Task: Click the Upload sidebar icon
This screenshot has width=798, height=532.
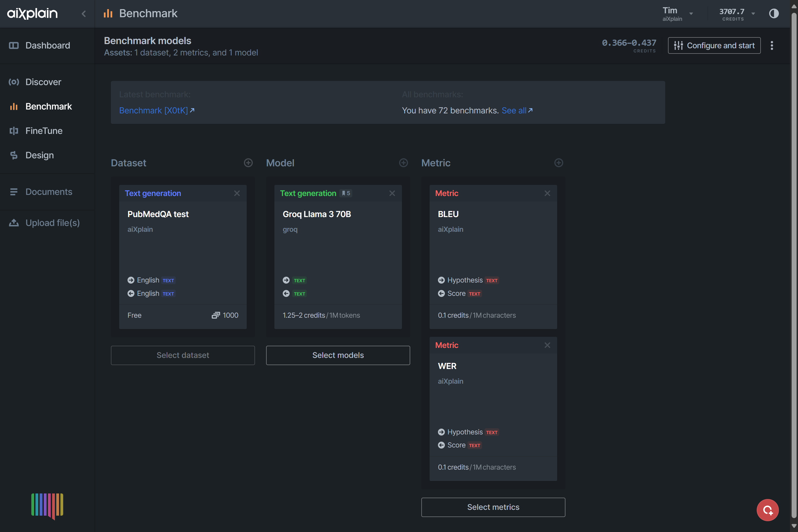Action: tap(14, 223)
